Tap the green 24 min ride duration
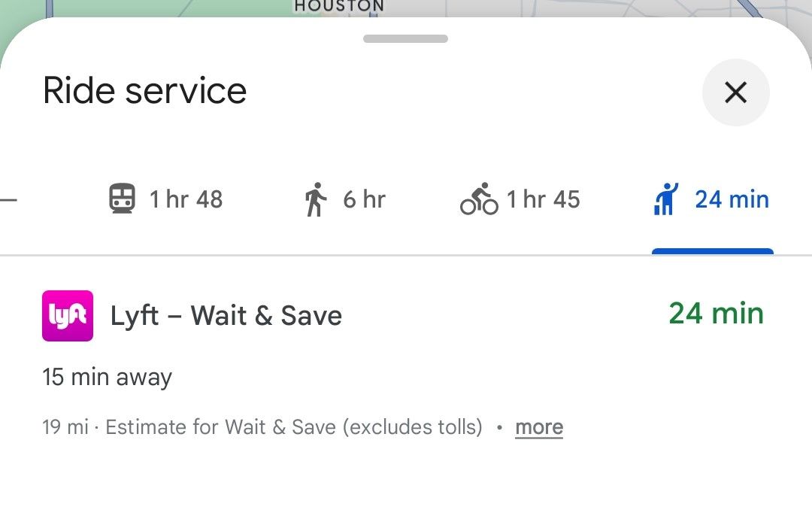Screen dimensions: 812x528 (716, 313)
